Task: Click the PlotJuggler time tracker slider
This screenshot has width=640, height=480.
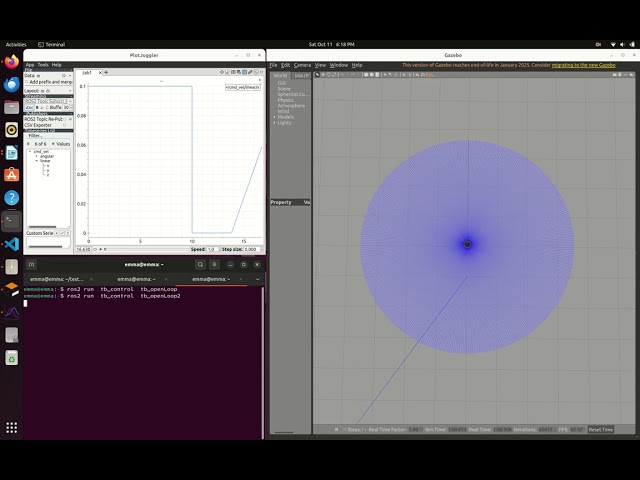Action: coord(148,249)
